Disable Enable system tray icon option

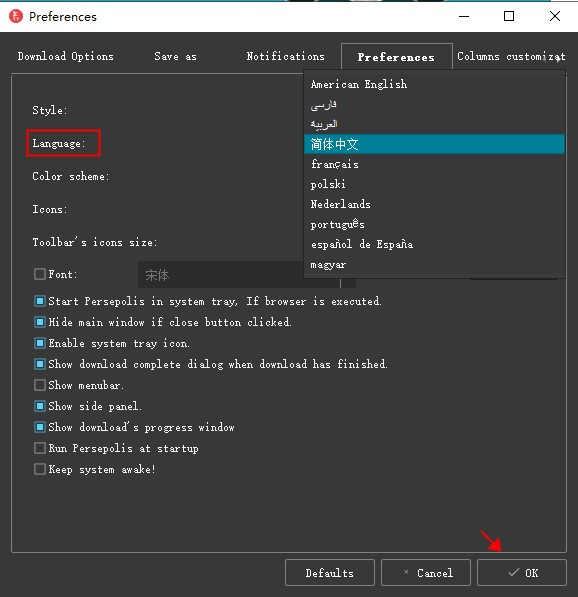(x=40, y=343)
